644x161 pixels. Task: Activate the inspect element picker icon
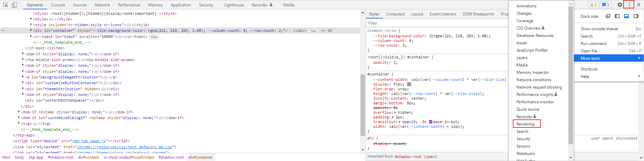click(x=6, y=5)
